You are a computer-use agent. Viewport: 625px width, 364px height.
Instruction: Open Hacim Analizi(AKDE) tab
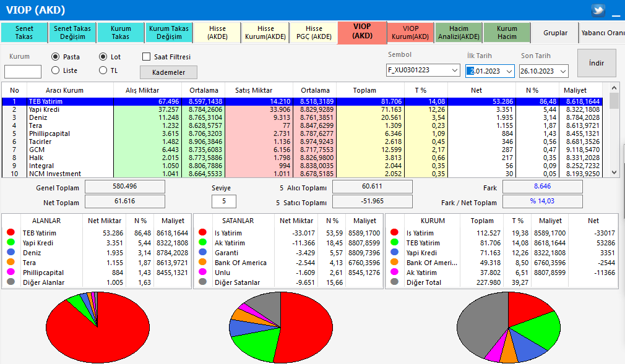click(459, 33)
